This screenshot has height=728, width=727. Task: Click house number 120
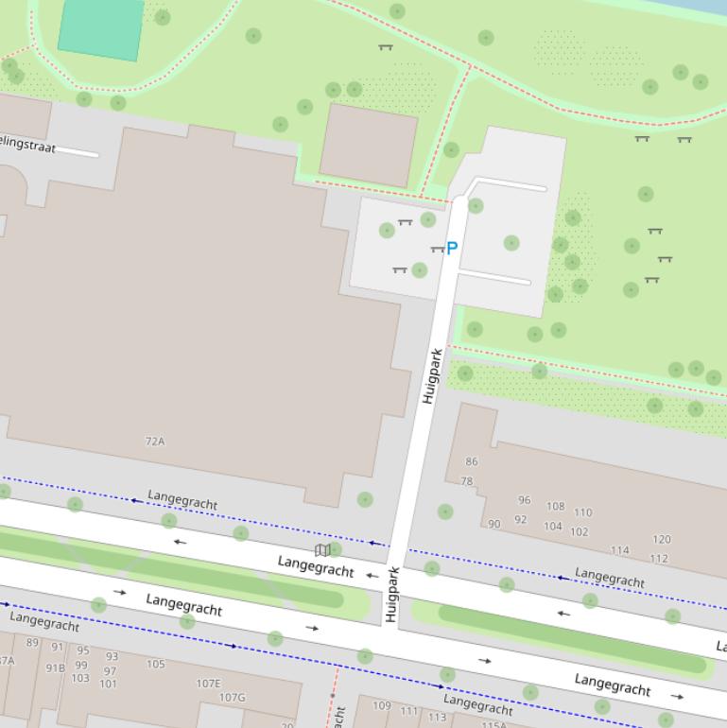(x=662, y=539)
